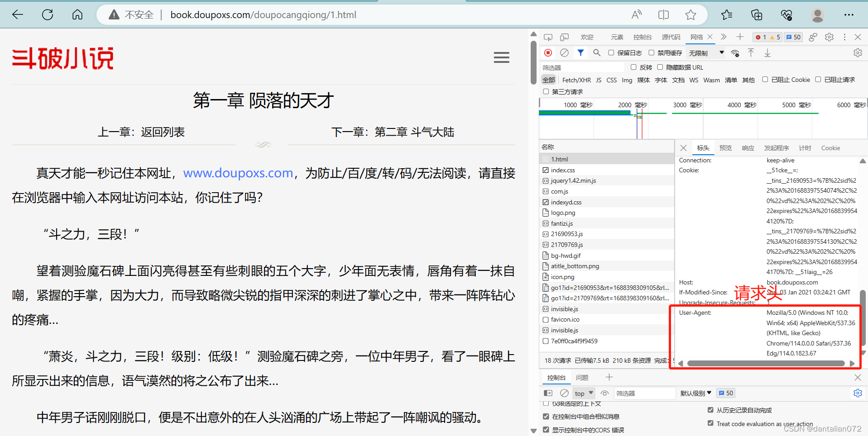Open 问题 tab in bottom drawer

click(582, 378)
